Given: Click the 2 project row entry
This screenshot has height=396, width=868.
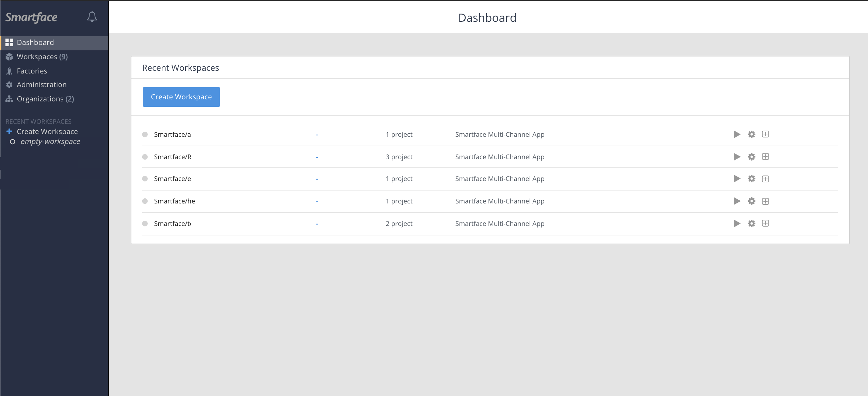Looking at the screenshot, I should (x=399, y=224).
